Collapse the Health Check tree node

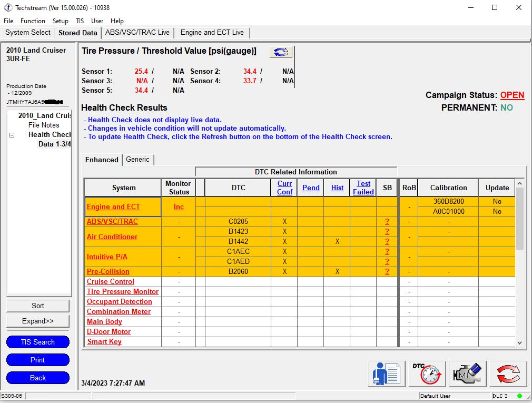tap(12, 135)
